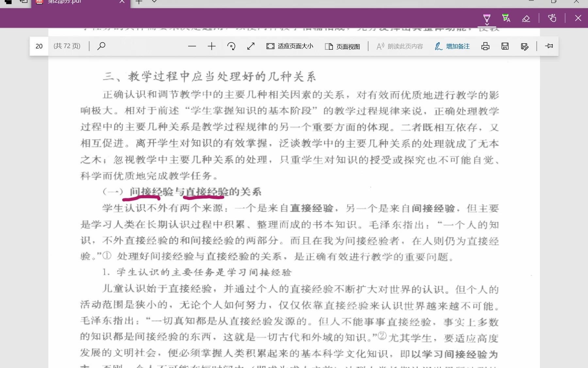
Task: Click heading 三、教学过程中应当处理好的几种关系
Action: (209, 77)
